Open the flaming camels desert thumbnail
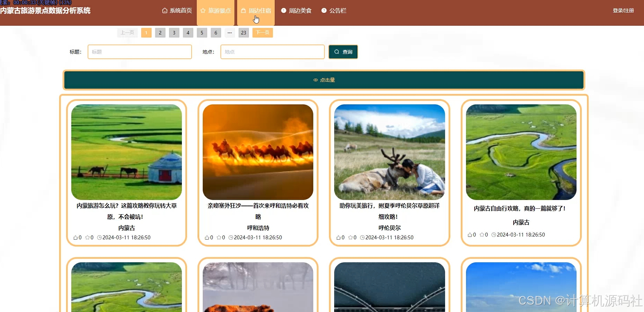This screenshot has height=312, width=644. tap(258, 152)
